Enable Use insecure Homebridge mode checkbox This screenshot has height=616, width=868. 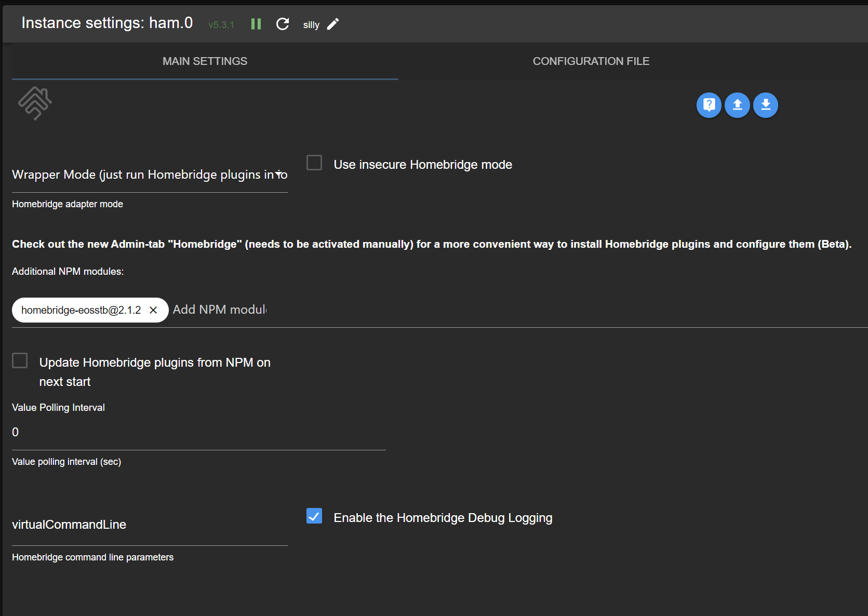[x=314, y=163]
